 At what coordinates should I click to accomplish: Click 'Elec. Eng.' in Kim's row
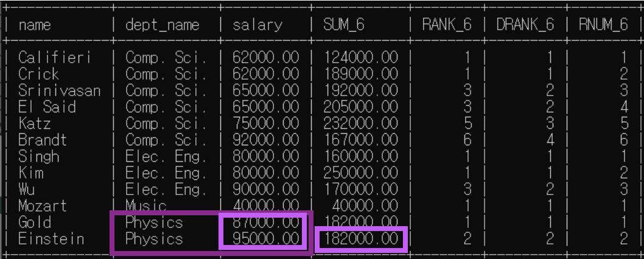tap(166, 173)
